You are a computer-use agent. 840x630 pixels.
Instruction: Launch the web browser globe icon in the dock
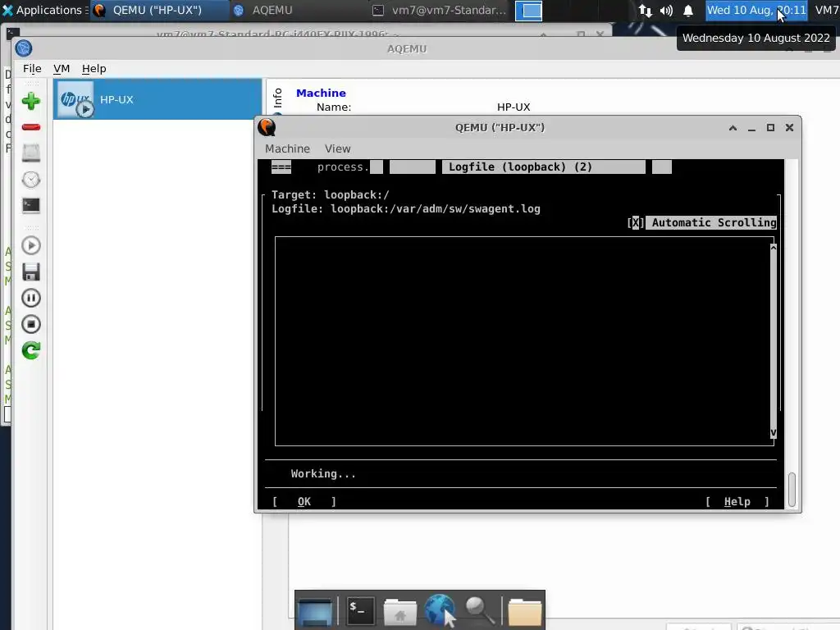[440, 609]
